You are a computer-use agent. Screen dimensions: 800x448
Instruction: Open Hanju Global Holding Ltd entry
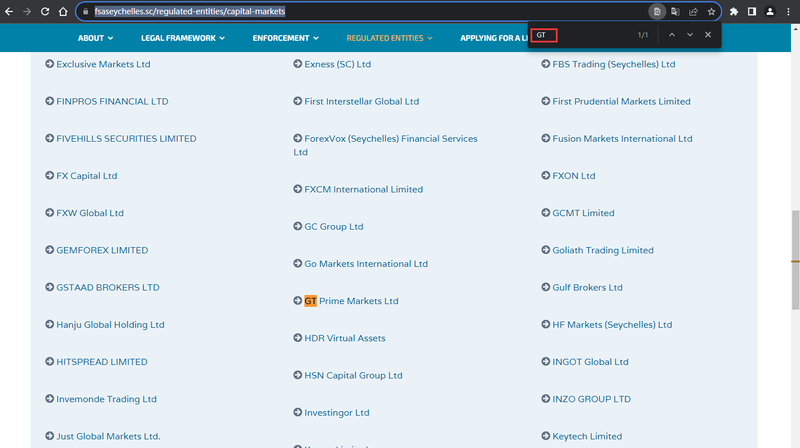pos(110,325)
